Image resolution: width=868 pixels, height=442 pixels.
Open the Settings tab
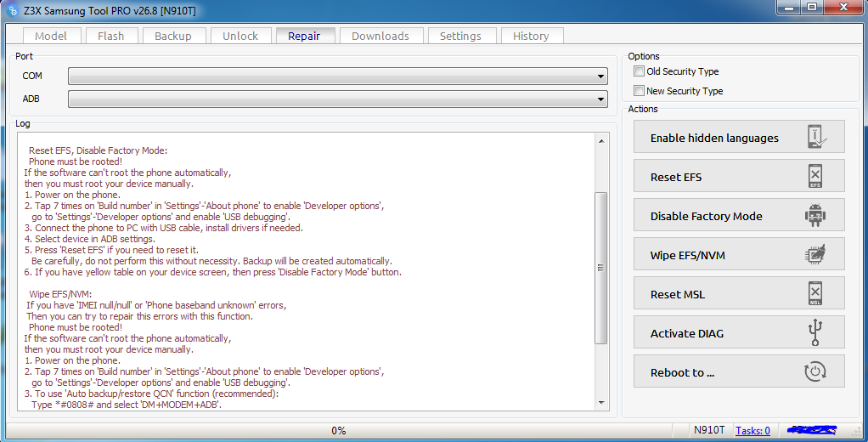(x=460, y=36)
